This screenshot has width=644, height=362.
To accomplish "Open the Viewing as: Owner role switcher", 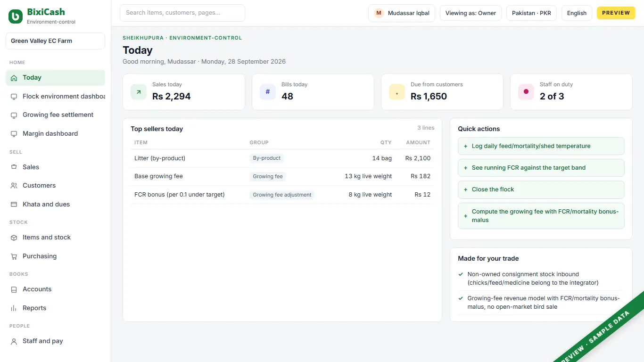I will coord(471,13).
